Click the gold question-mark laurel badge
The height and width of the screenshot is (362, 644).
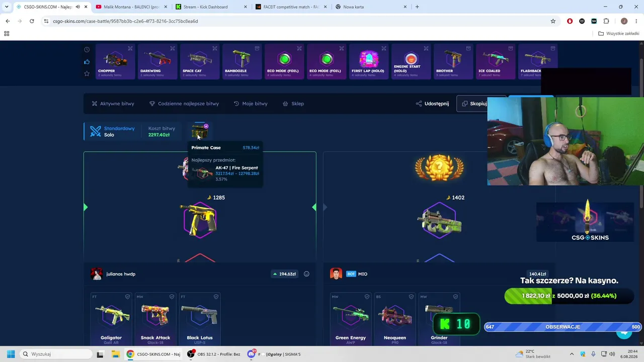tap(439, 168)
